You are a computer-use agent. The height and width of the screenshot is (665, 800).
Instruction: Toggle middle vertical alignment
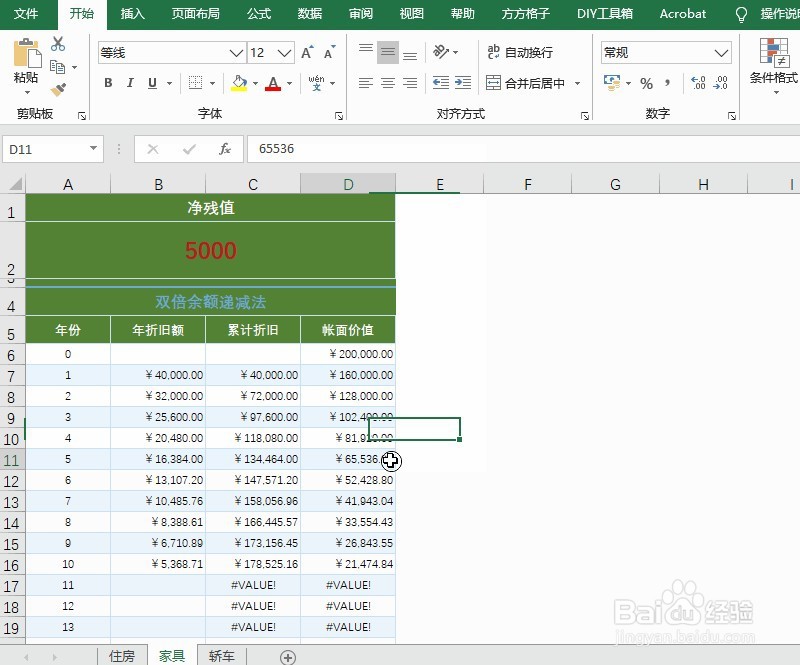tap(388, 52)
